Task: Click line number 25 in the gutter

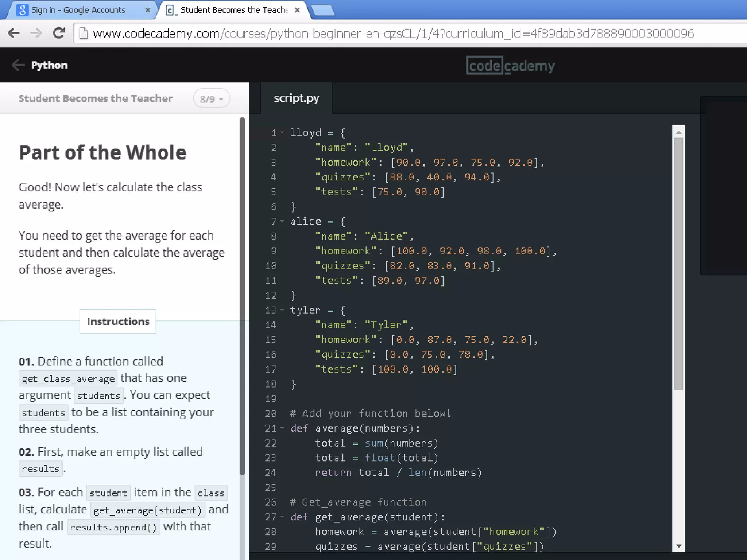Action: click(x=271, y=487)
